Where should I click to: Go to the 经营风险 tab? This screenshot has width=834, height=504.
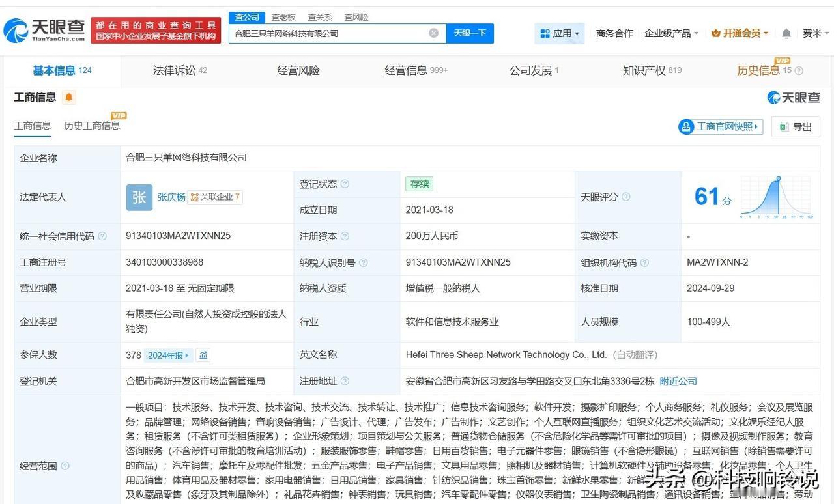pos(298,70)
